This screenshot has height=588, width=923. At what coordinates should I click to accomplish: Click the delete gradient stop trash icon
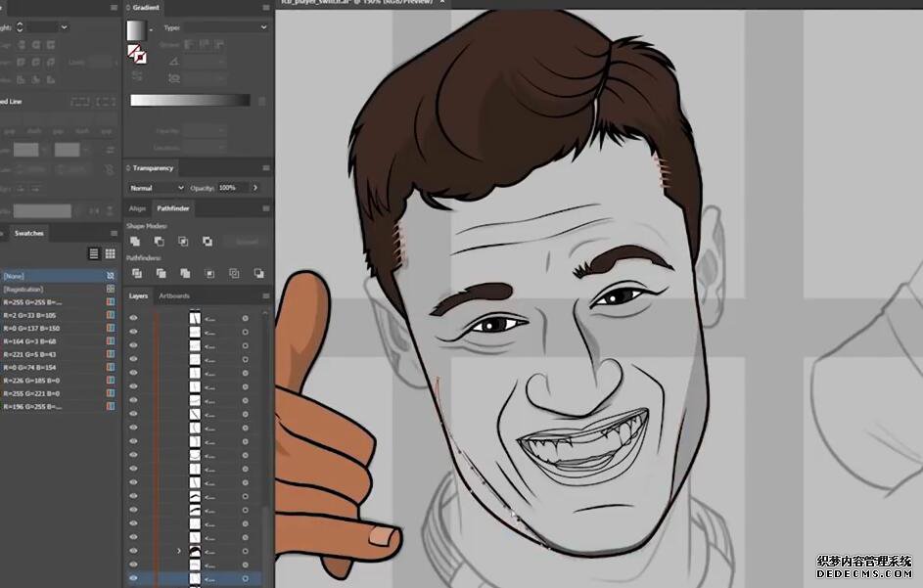click(x=262, y=101)
